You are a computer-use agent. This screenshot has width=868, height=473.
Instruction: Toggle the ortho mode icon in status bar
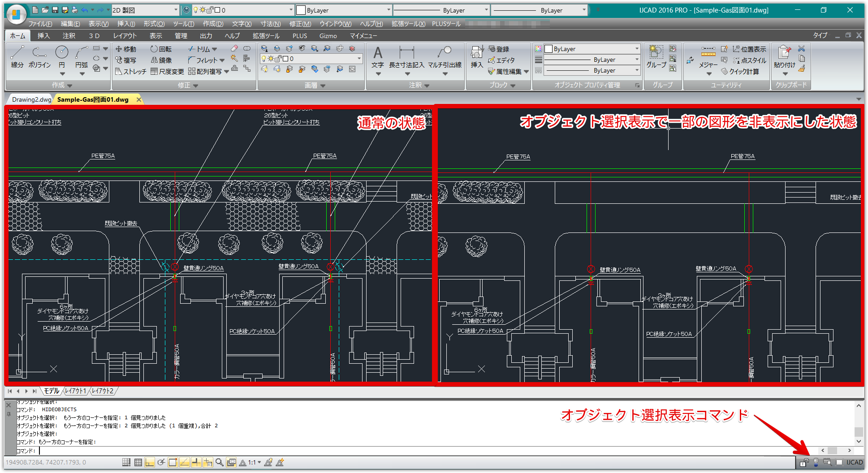pyautogui.click(x=150, y=462)
